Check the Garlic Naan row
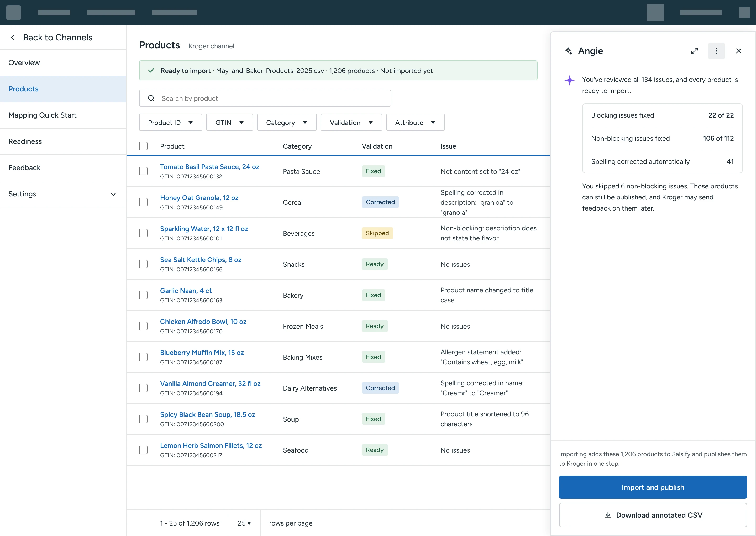This screenshot has height=536, width=756. tap(143, 295)
